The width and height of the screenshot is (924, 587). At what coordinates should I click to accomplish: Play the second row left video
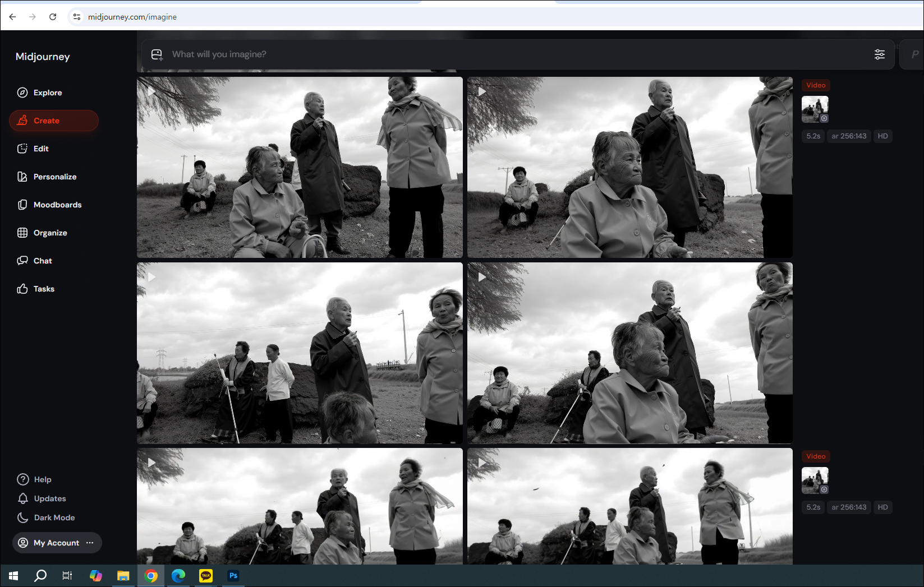(x=151, y=277)
